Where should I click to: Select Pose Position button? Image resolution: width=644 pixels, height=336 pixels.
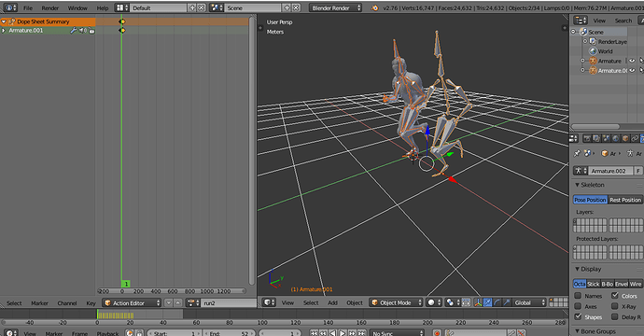[590, 200]
